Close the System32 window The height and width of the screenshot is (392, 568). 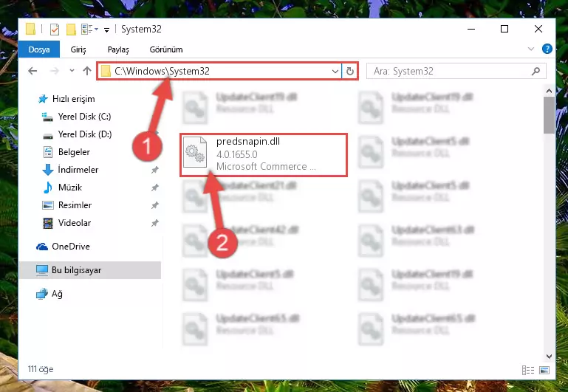click(x=538, y=29)
